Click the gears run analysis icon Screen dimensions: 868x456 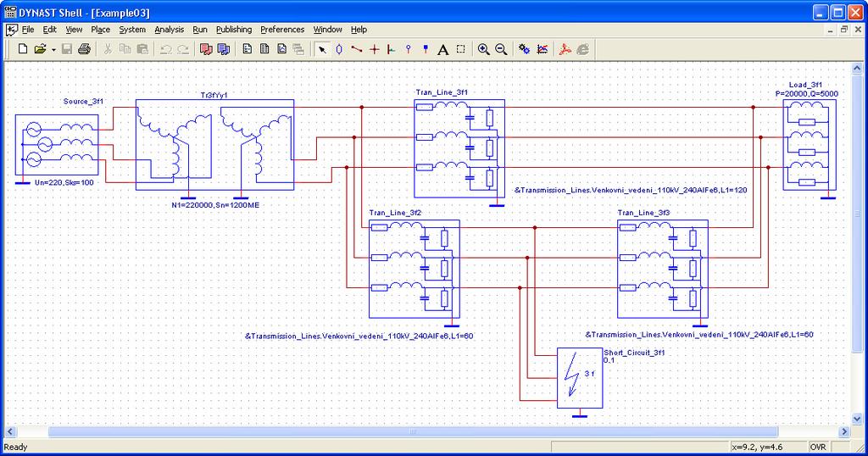524,49
